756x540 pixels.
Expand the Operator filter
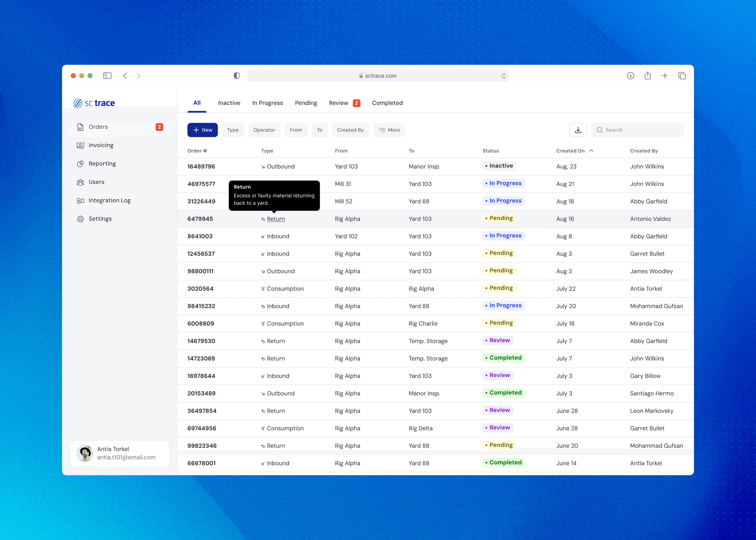tap(264, 130)
